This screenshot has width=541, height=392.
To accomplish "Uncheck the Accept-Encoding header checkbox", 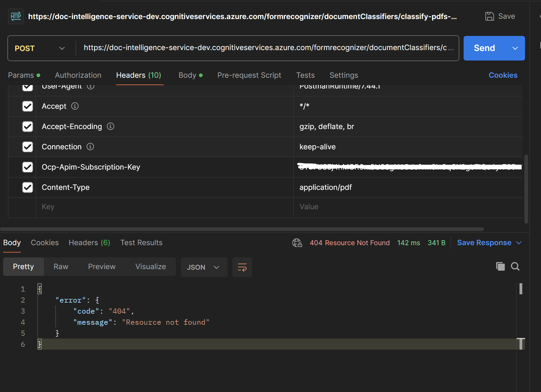I will click(x=28, y=127).
